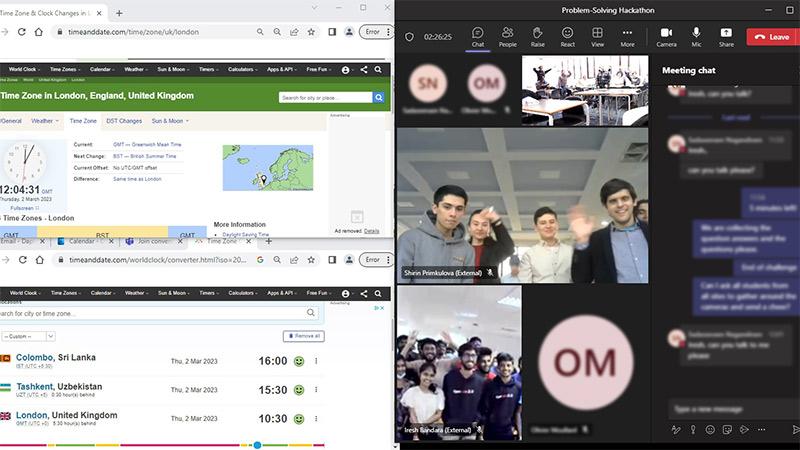The height and width of the screenshot is (450, 800).
Task: Click the Type a new message box
Action: click(733, 409)
